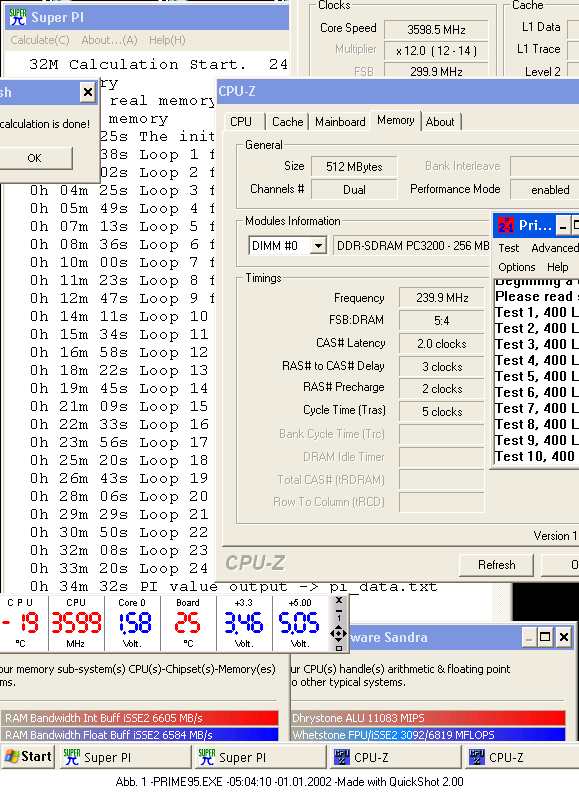Screen dimensions: 579x793
Task: Click the monitor bar move arrows icon
Action: 338,633
